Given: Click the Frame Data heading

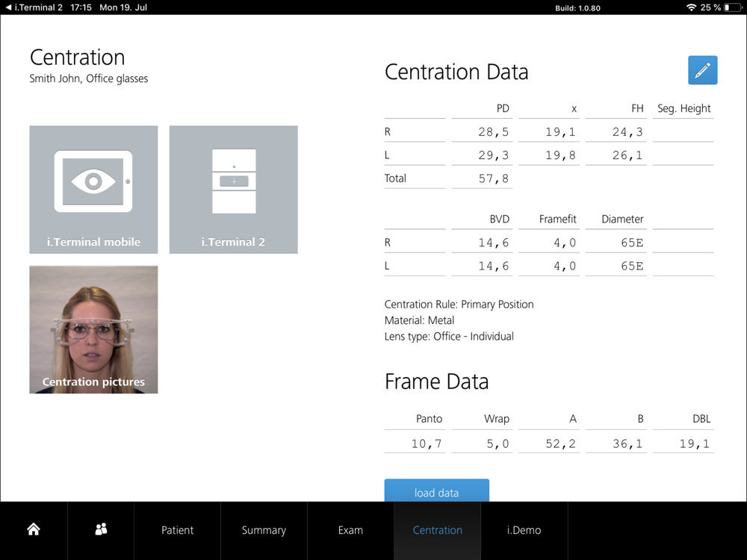Looking at the screenshot, I should click(436, 382).
